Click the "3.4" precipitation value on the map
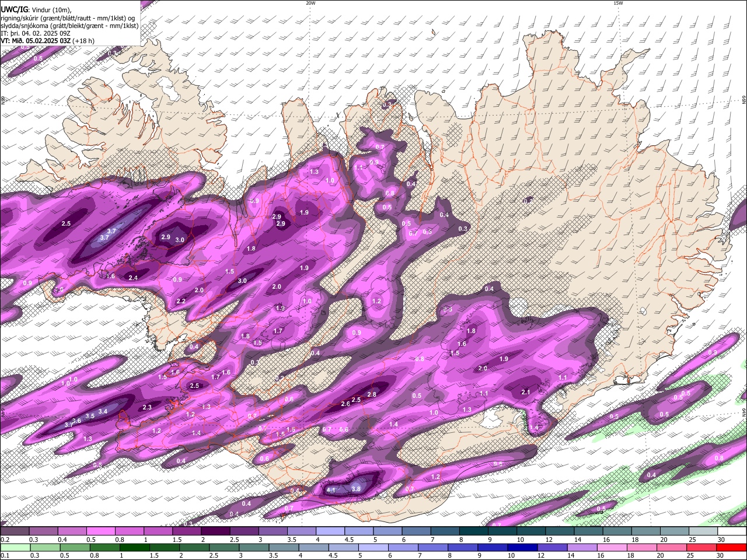The height and width of the screenshot is (560, 747). [x=103, y=411]
